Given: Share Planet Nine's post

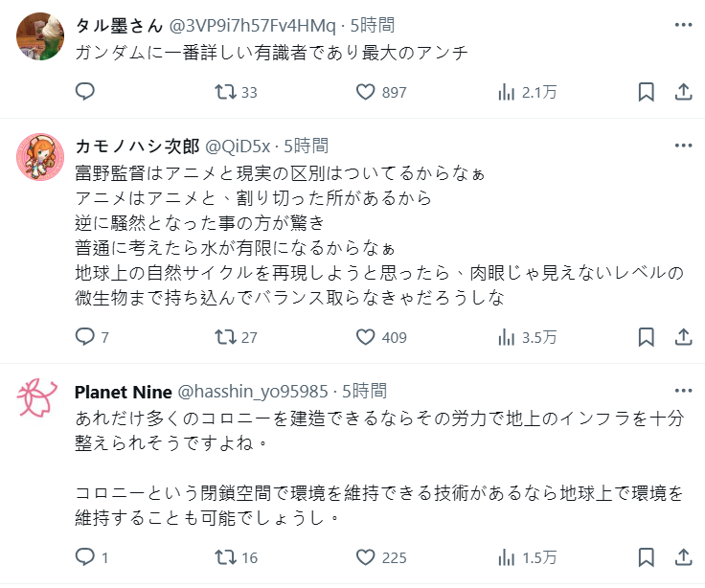Looking at the screenshot, I should (x=683, y=557).
